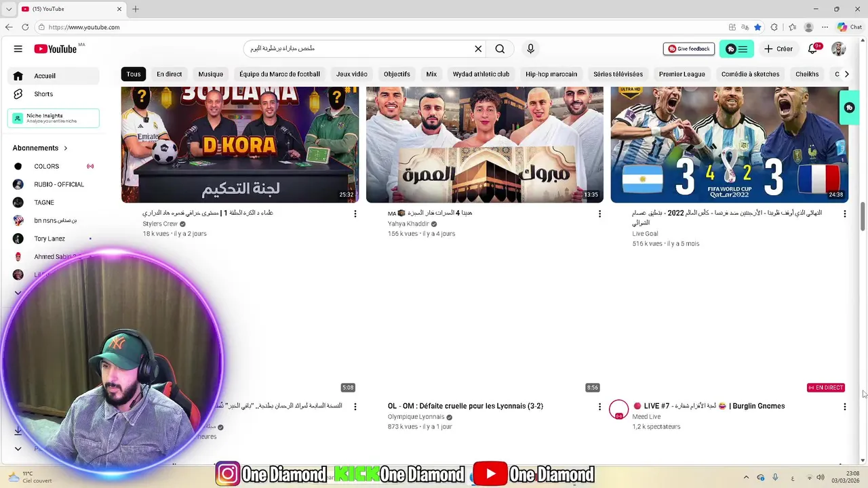Select the Objectifs filter chip
Viewport: 868px width, 488px height.
(x=397, y=74)
